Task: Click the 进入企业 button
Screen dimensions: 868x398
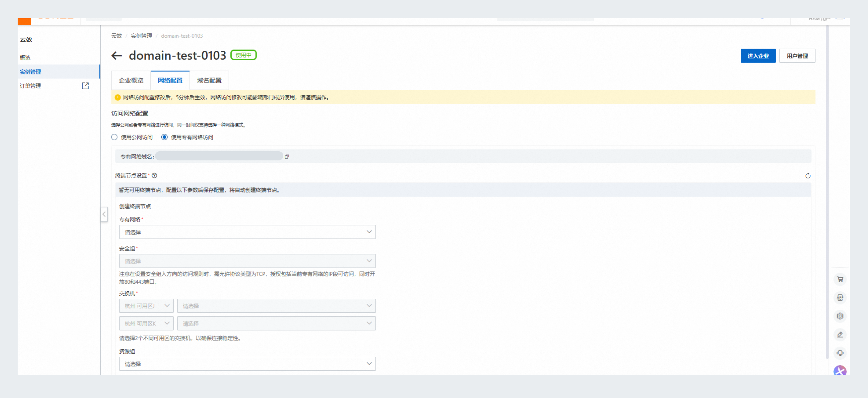Action: coord(758,56)
